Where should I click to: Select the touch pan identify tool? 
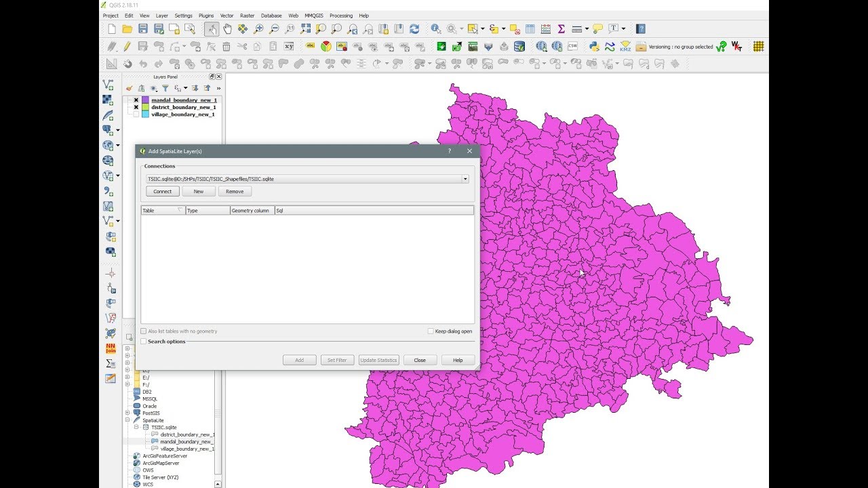click(212, 29)
